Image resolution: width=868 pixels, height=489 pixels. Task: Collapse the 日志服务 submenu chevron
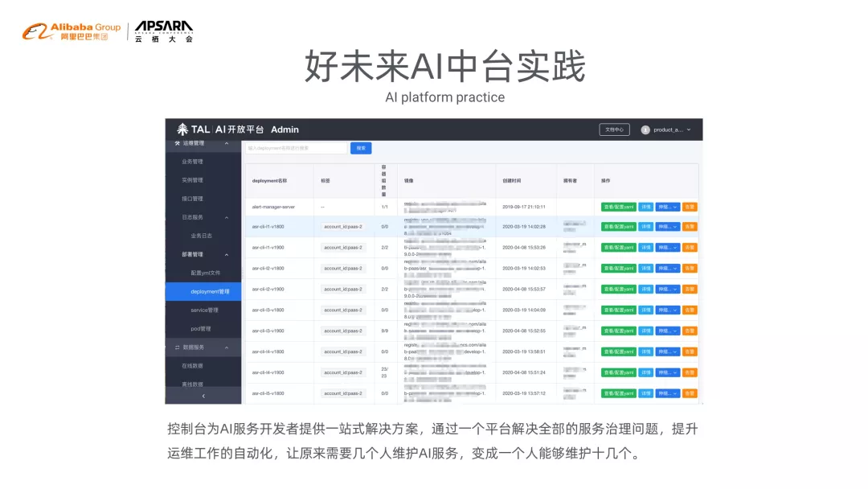click(x=227, y=218)
